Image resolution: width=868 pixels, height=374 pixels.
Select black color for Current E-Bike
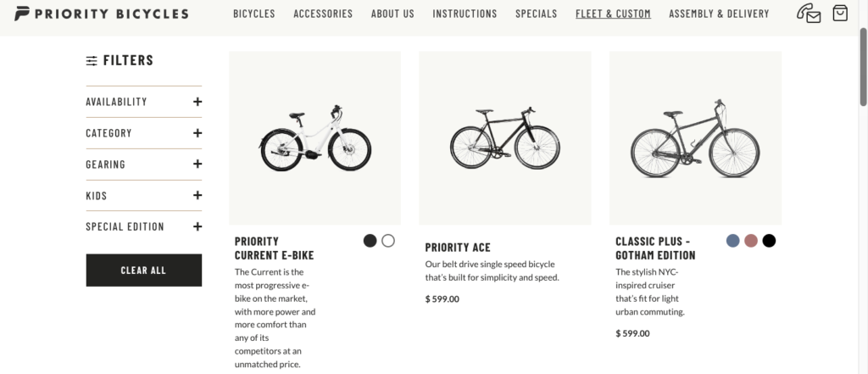click(370, 241)
